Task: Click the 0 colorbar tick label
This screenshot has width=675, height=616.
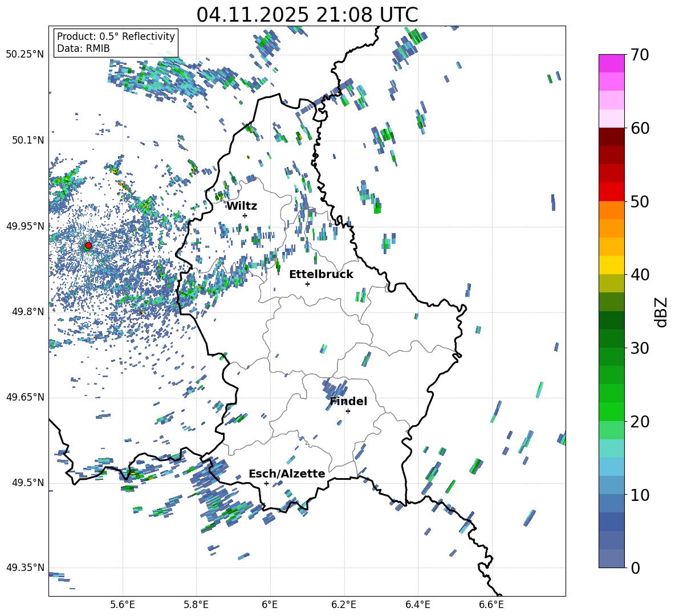Action: click(635, 568)
